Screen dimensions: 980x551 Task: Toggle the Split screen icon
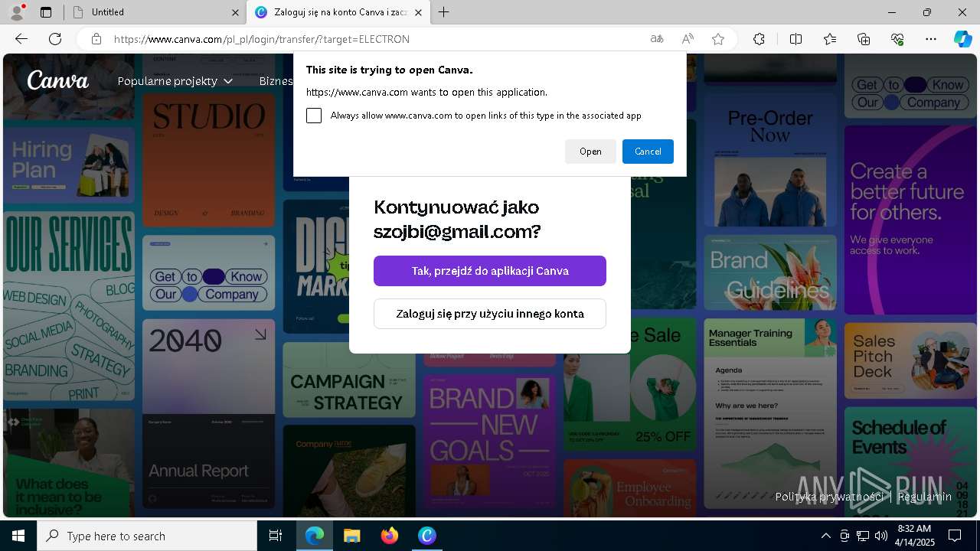point(795,39)
